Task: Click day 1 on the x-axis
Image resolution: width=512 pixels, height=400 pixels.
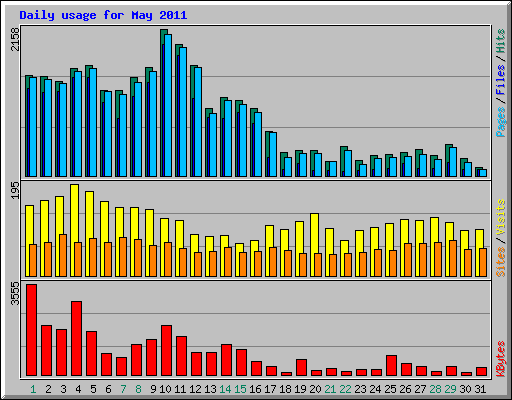Action: (33, 389)
